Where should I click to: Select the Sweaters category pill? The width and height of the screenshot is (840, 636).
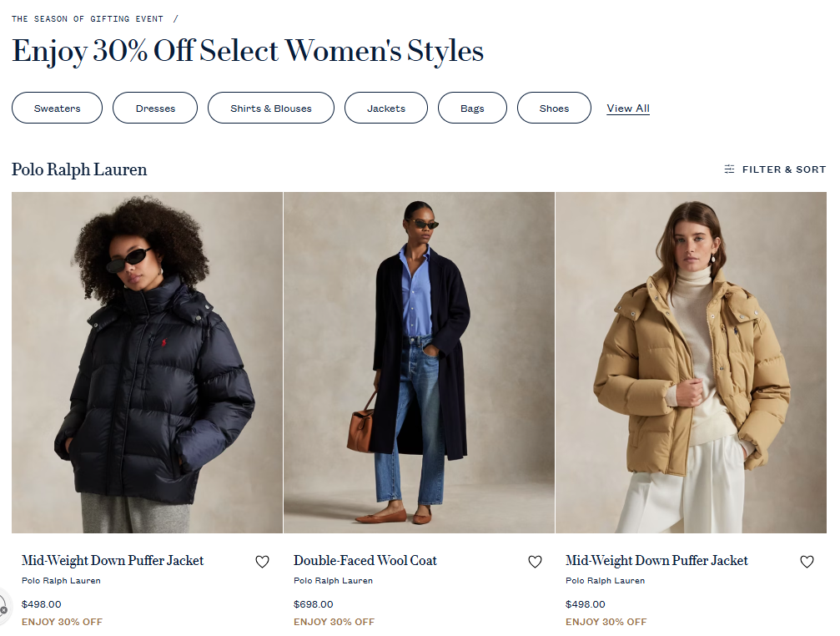click(58, 109)
